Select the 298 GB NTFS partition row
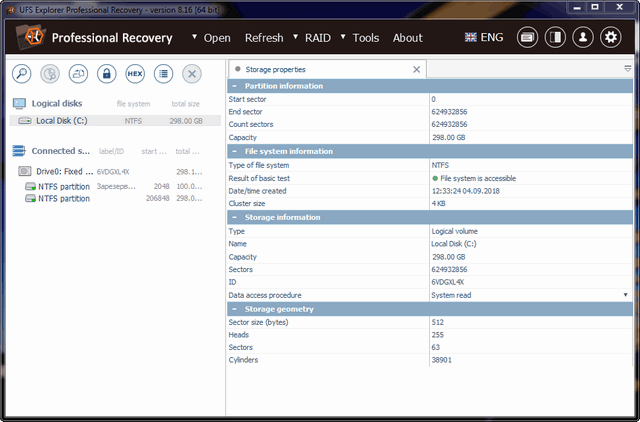 tap(115, 199)
